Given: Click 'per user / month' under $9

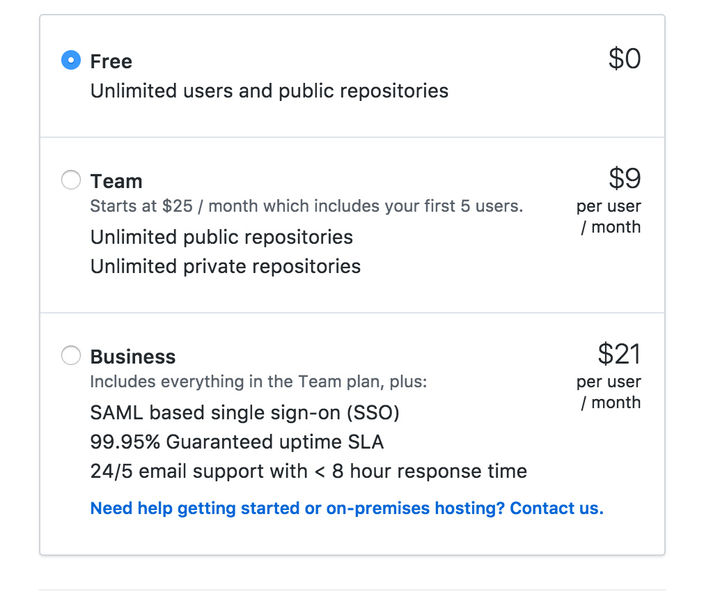Looking at the screenshot, I should coord(609,217).
